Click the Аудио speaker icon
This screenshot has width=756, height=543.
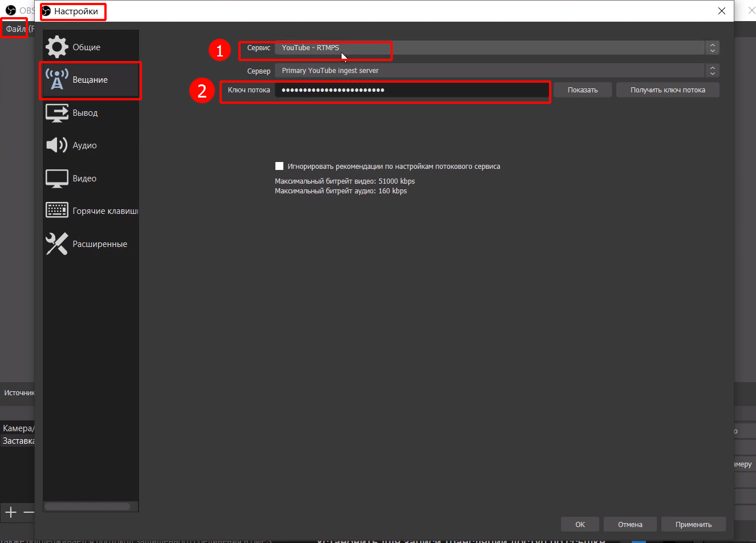(x=57, y=145)
